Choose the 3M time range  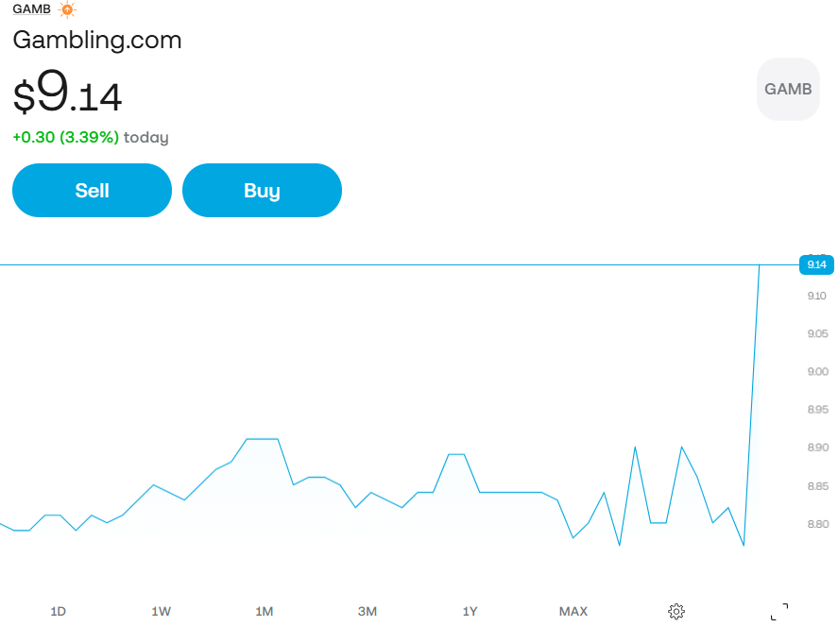point(368,612)
